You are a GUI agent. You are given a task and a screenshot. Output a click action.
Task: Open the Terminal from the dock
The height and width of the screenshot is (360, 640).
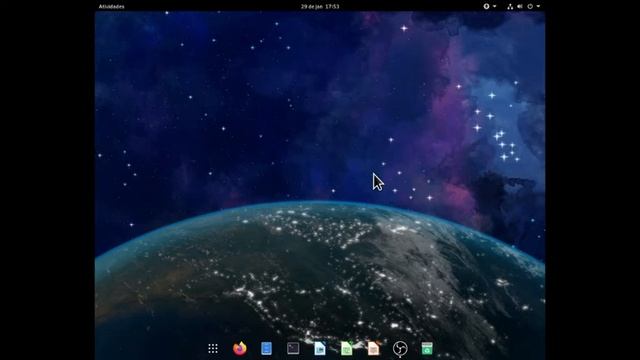(293, 348)
